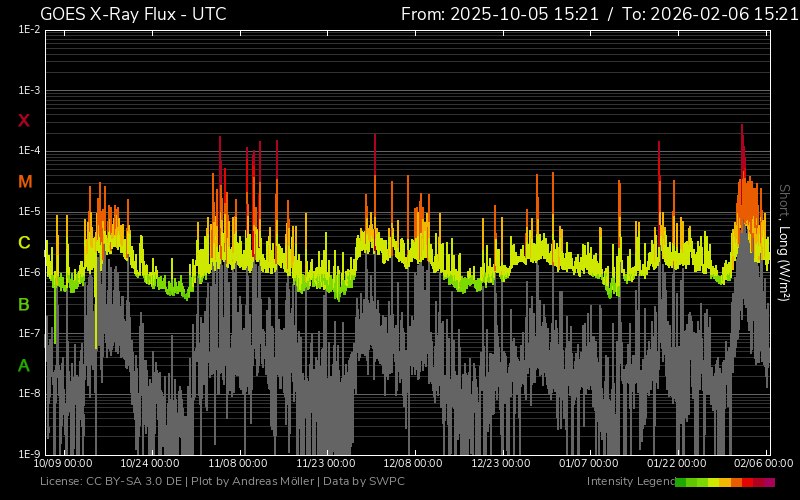Screen dimensions: 800x500
Task: Click the red X flare class label
Action: pyautogui.click(x=24, y=121)
